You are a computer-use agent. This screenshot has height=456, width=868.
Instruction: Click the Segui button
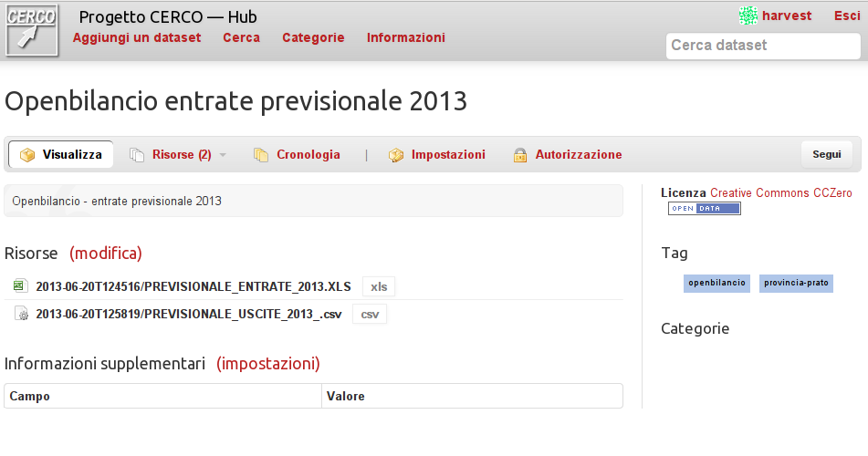coord(827,154)
